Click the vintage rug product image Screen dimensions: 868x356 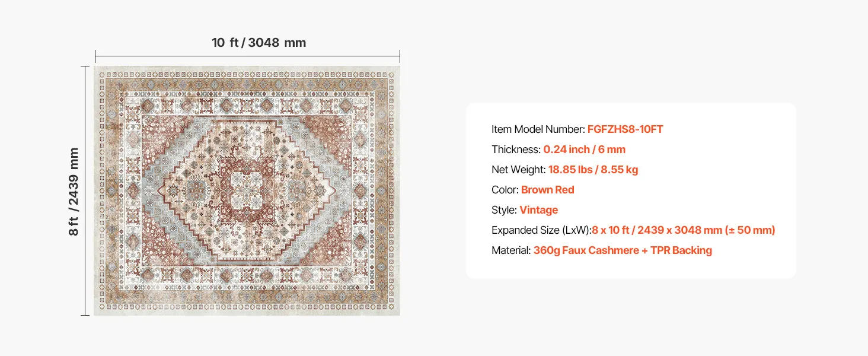pos(247,190)
